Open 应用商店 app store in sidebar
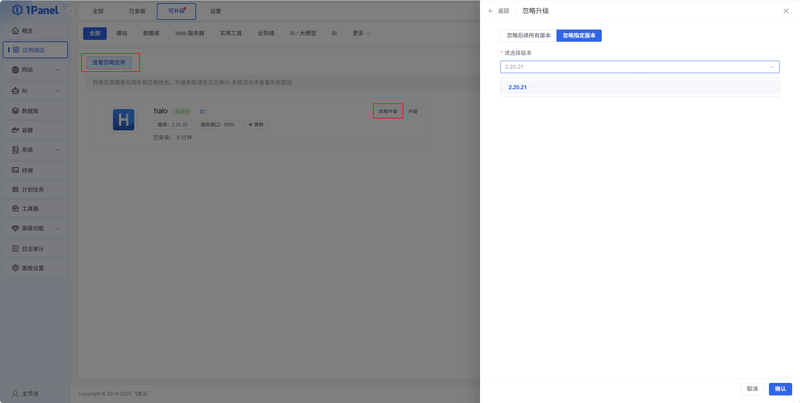Image resolution: width=800 pixels, height=403 pixels. tap(35, 50)
